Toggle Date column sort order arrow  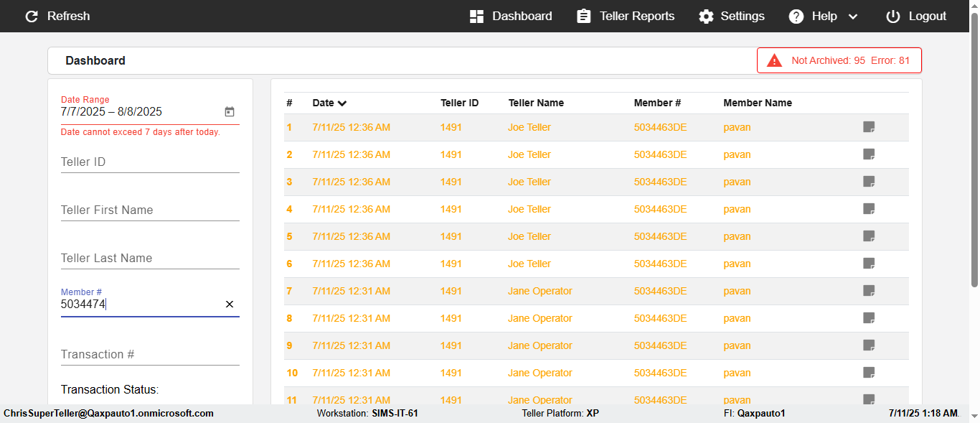(342, 103)
